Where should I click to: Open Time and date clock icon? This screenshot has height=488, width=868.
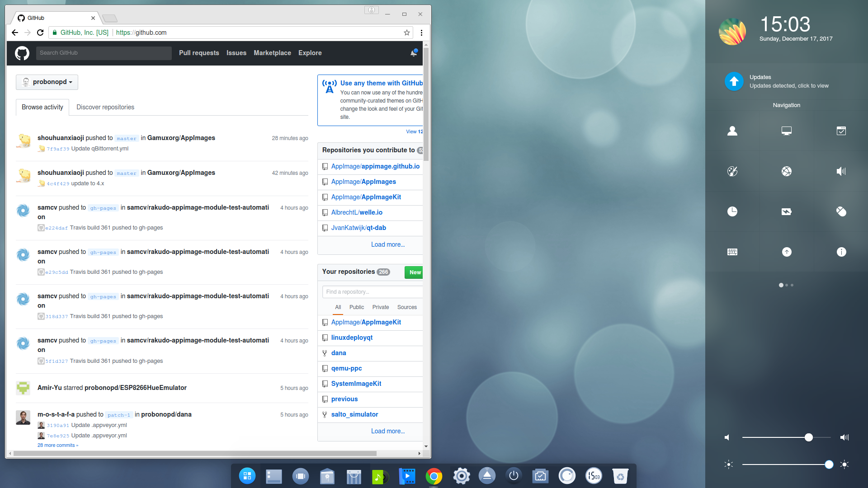(x=732, y=211)
